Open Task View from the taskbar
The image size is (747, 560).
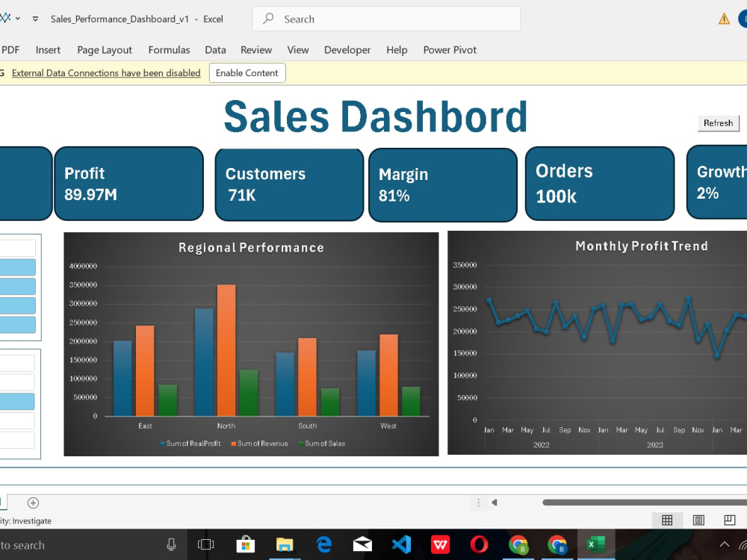point(206,544)
